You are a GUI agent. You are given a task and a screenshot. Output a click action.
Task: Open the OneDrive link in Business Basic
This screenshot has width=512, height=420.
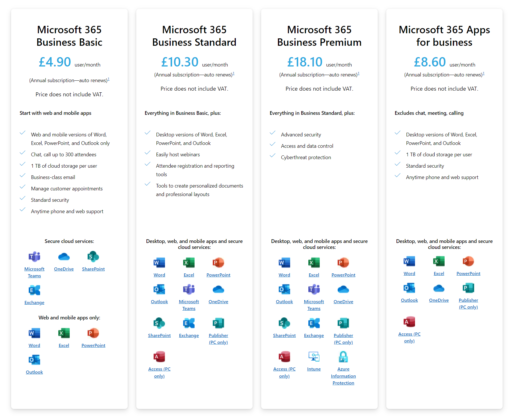[x=64, y=269]
